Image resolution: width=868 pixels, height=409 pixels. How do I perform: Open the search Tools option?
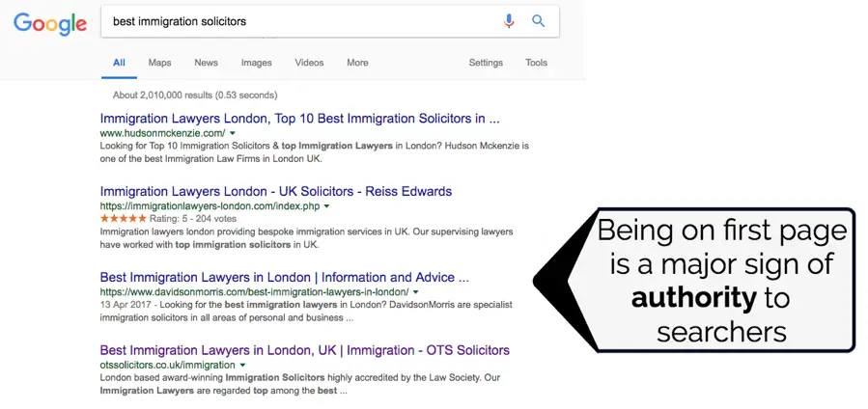(x=536, y=63)
